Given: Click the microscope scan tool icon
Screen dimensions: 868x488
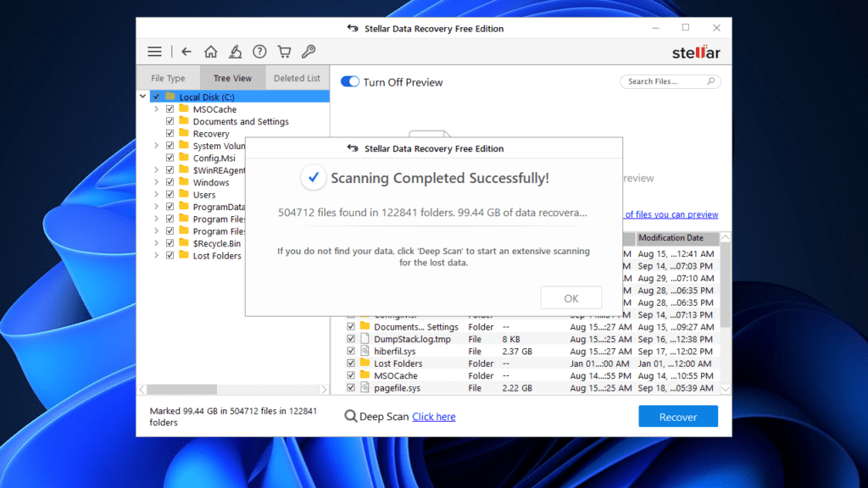Looking at the screenshot, I should point(236,52).
